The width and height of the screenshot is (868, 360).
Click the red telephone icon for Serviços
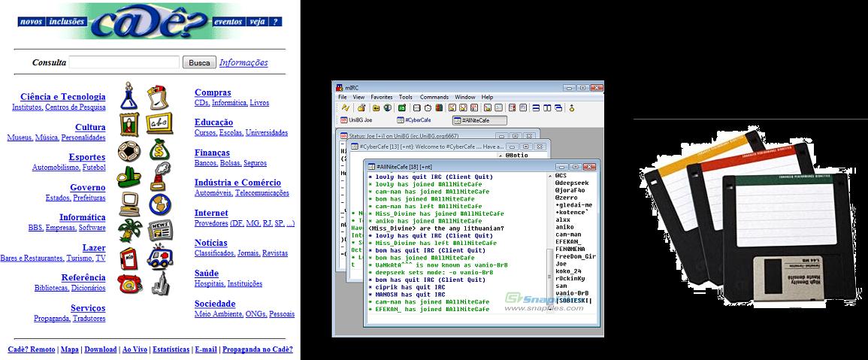tap(129, 283)
